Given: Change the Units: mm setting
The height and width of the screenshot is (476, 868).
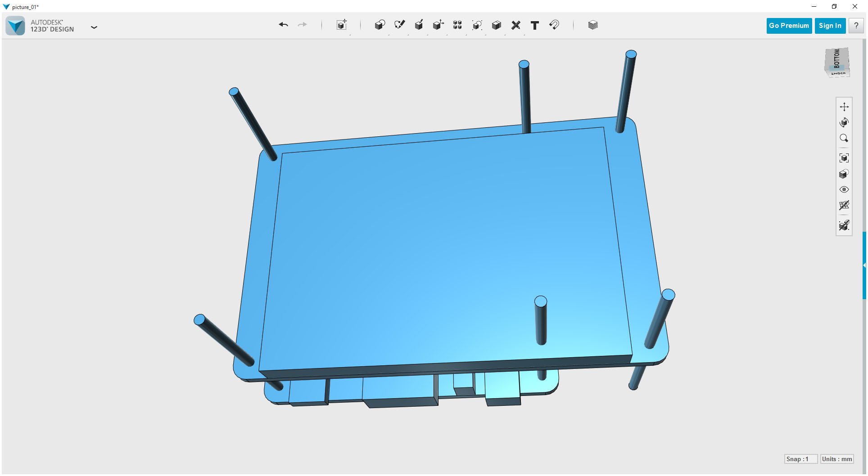Looking at the screenshot, I should (837, 459).
